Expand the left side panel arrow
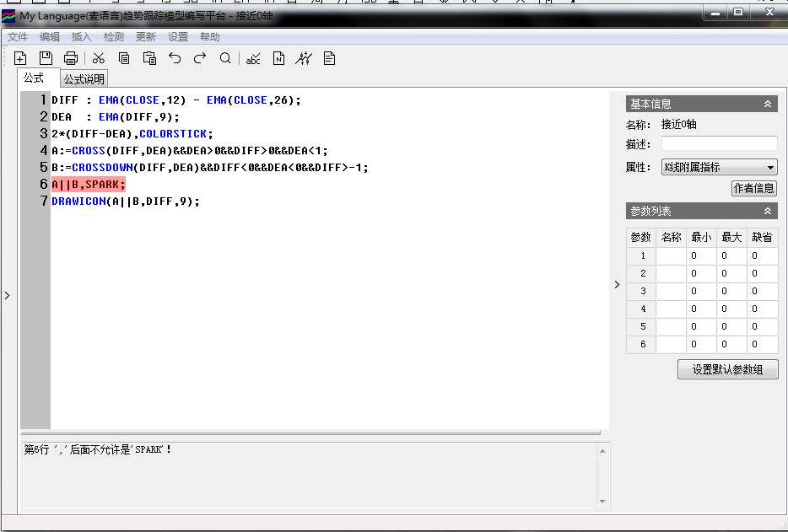This screenshot has height=532, width=788. click(7, 296)
